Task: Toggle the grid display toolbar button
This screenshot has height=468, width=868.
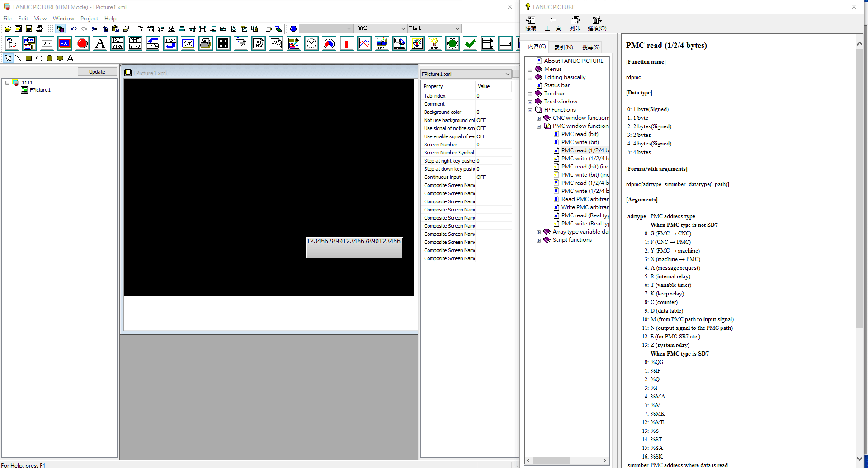Action: pyautogui.click(x=50, y=29)
